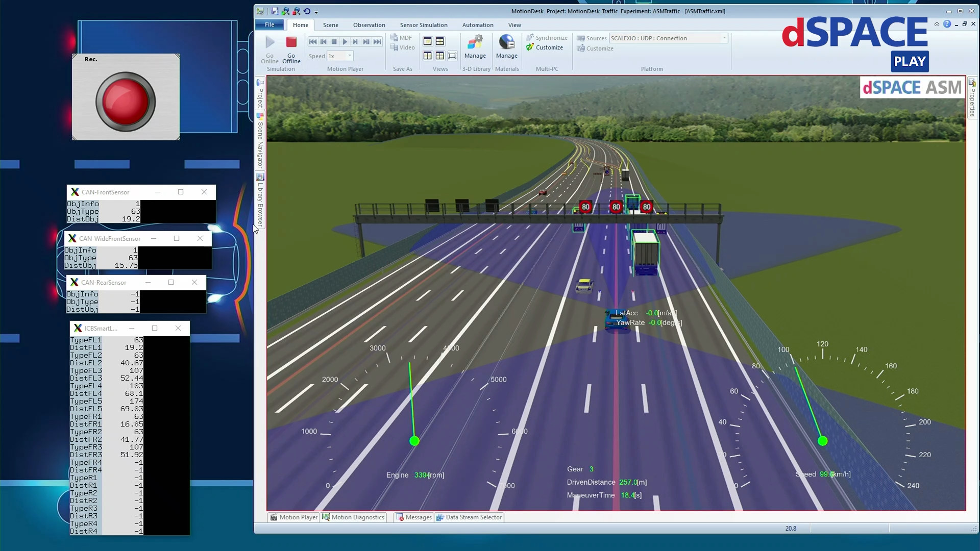Image resolution: width=980 pixels, height=551 pixels.
Task: Open the Speed 1x dropdown
Action: pyautogui.click(x=350, y=56)
